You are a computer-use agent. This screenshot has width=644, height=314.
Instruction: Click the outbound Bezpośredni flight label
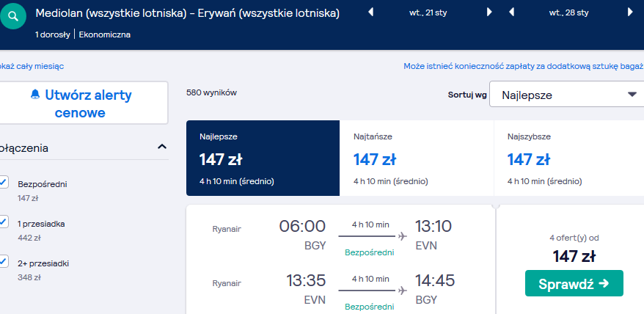369,252
